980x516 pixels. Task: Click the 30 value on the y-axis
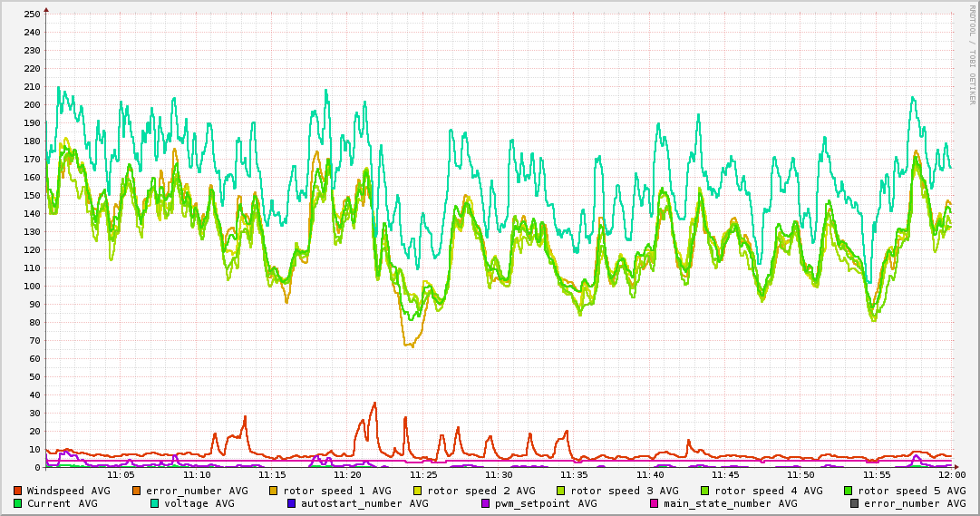(35, 414)
